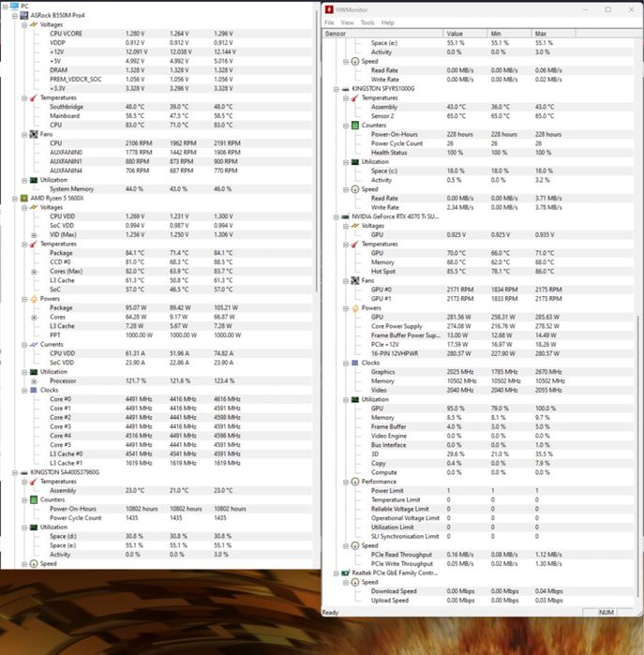The image size is (644, 655).
Task: Click the AMD Ryzen 5 5600X chip icon
Action: pos(24,198)
